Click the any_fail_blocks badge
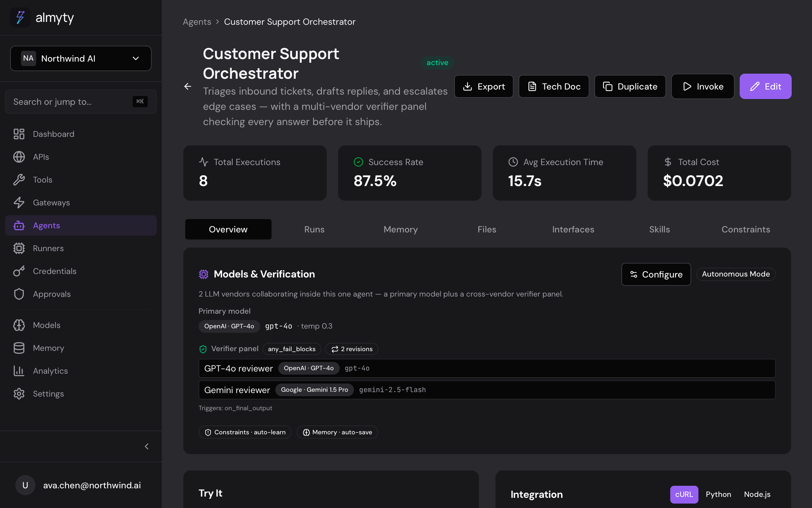Screen dimensions: 812x508 [x=291, y=349]
